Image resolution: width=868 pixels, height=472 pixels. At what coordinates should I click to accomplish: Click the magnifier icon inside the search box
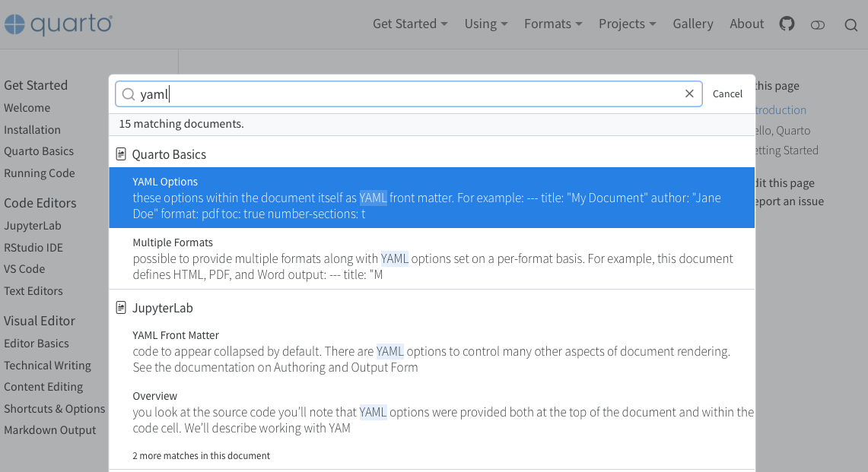click(129, 93)
